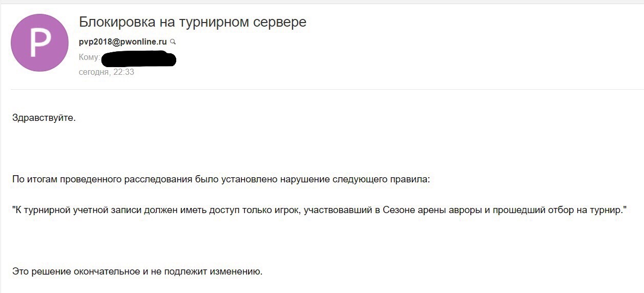Viewport: 644px width, 293px height.
Task: Click the subject "Блокировка на турнирном сервере"
Action: [193, 22]
